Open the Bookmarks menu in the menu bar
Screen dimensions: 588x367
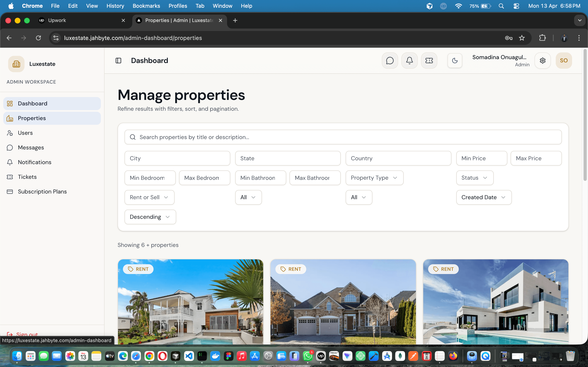146,6
